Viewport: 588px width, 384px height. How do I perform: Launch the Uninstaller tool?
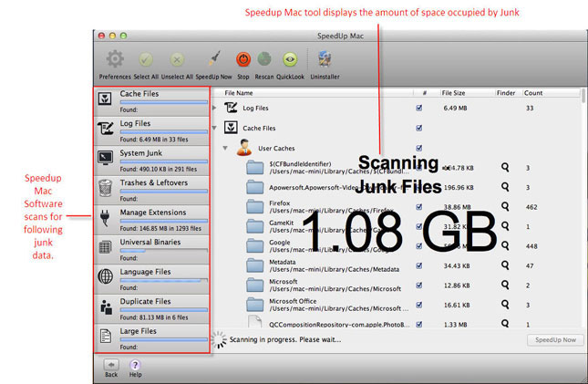tap(325, 60)
